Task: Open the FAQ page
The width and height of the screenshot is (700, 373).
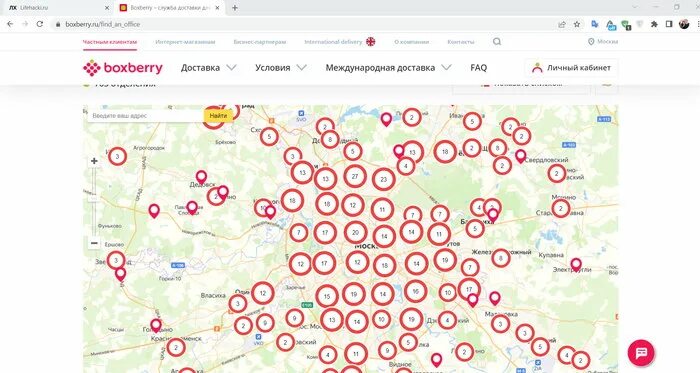Action: pos(479,68)
